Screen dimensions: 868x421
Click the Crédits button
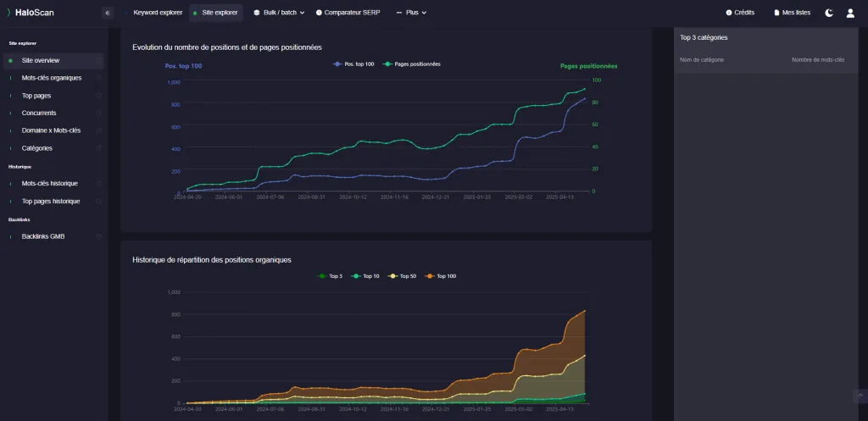point(740,13)
